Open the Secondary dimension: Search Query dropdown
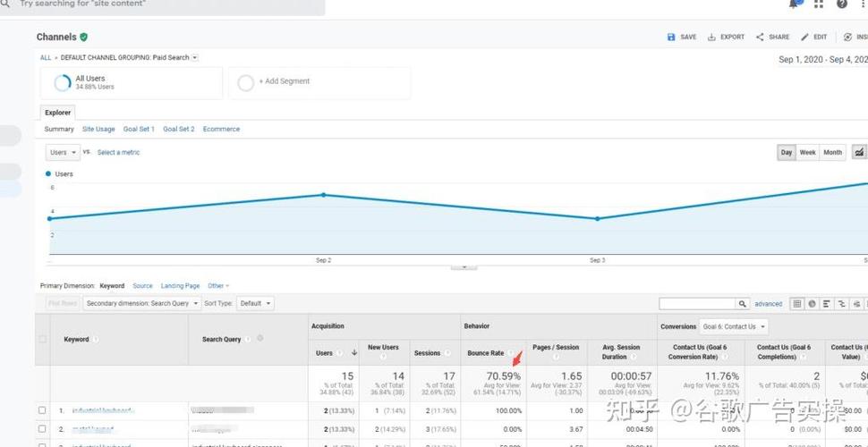Viewport: 868px width, 447px height. click(141, 303)
